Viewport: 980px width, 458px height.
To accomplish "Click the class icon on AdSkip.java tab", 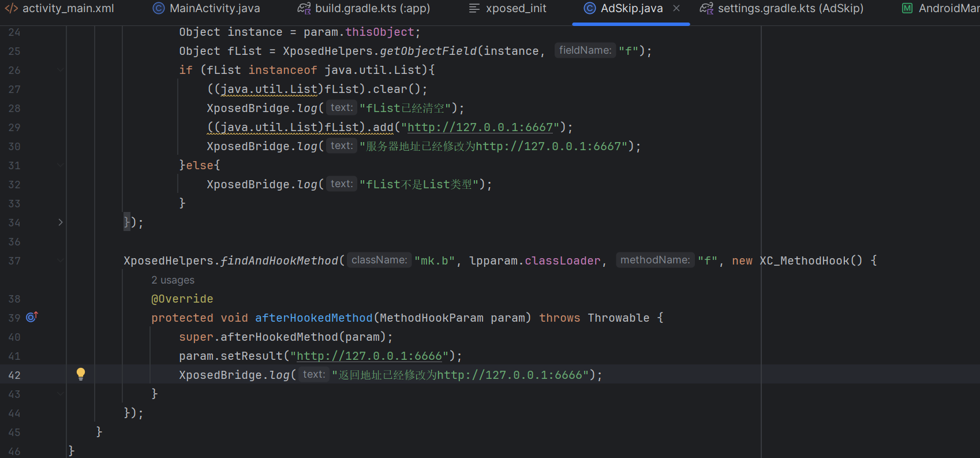I will (x=589, y=9).
